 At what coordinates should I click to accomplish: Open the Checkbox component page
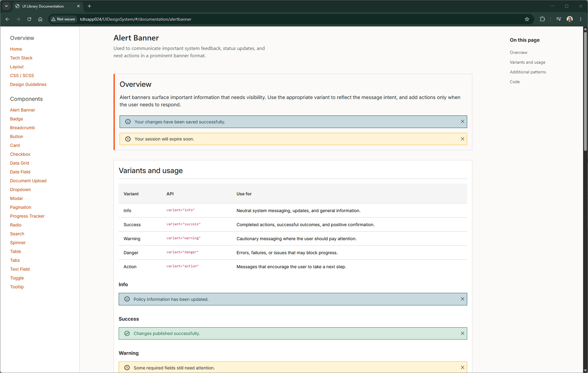[20, 154]
